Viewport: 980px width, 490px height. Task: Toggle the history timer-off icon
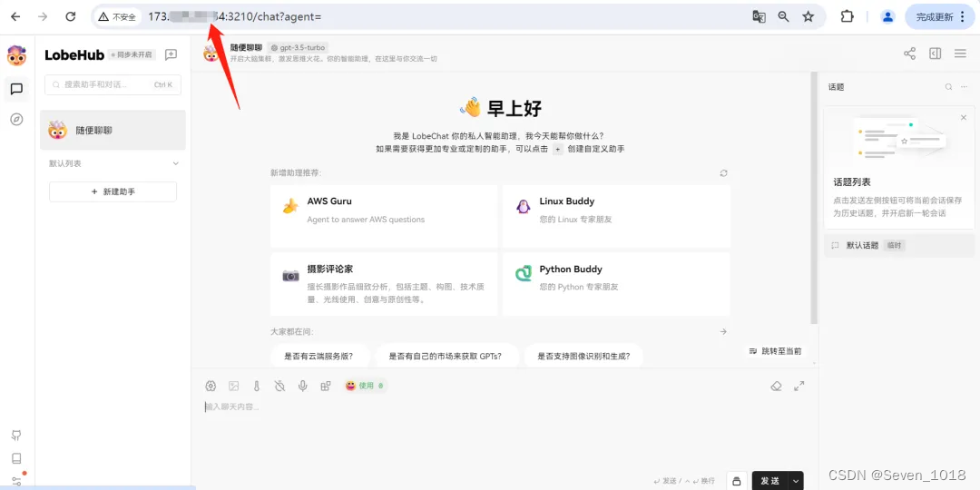[279, 387]
